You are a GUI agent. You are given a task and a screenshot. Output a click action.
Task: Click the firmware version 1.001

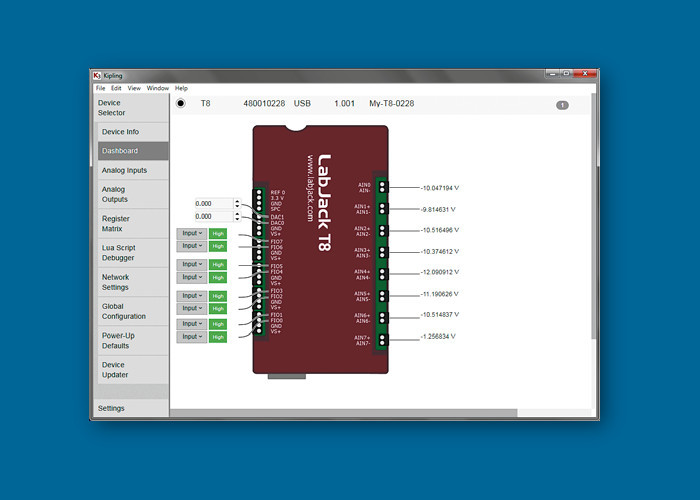(345, 104)
